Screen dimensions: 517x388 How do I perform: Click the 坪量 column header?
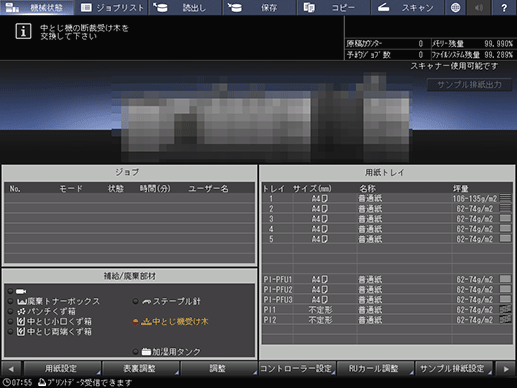(460, 189)
